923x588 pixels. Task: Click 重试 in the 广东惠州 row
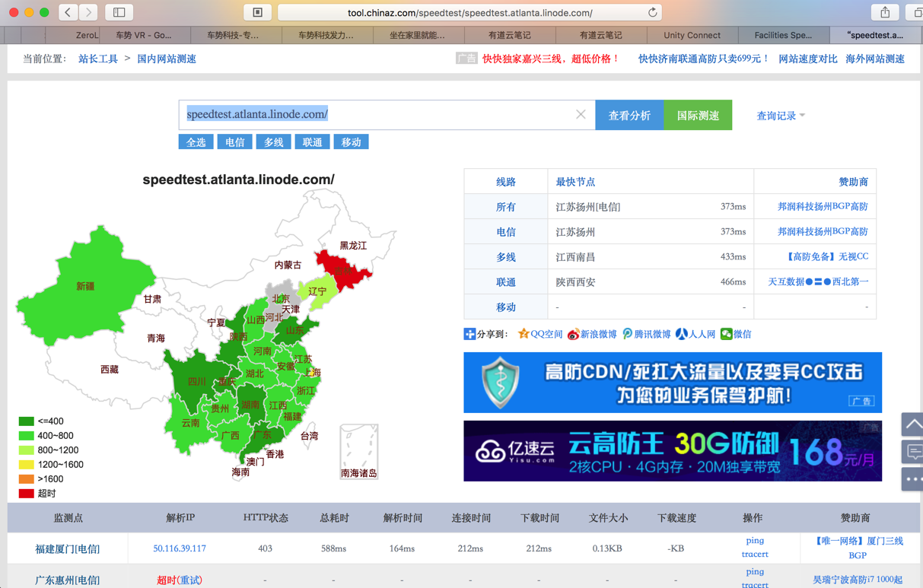(189, 580)
